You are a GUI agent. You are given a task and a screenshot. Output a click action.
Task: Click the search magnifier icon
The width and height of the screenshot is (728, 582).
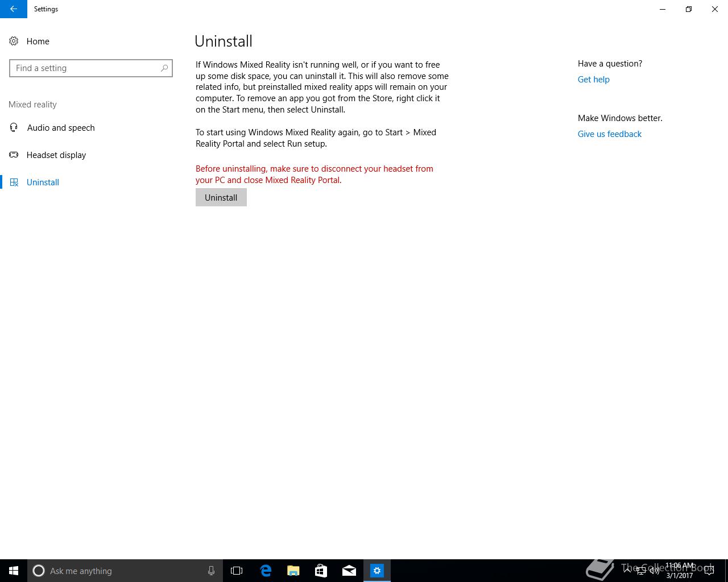[164, 68]
